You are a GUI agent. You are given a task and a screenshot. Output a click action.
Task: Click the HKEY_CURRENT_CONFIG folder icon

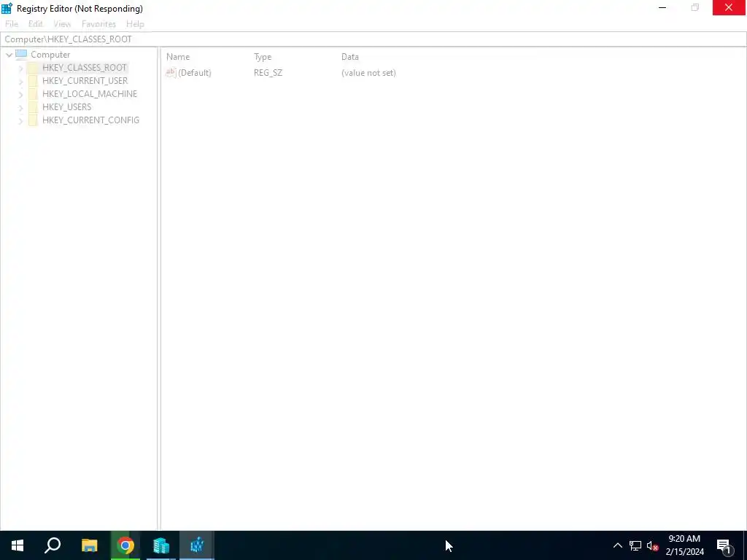(33, 120)
